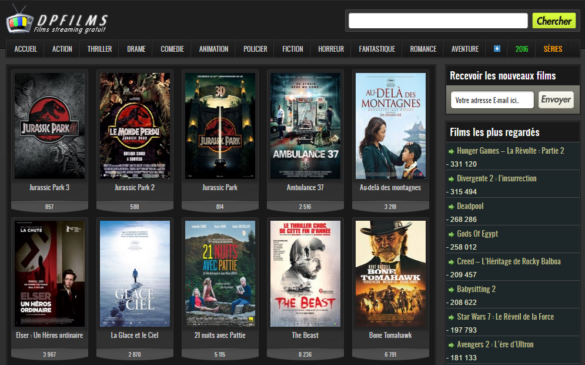Click the 8 236 view count under The Beast

pos(305,354)
